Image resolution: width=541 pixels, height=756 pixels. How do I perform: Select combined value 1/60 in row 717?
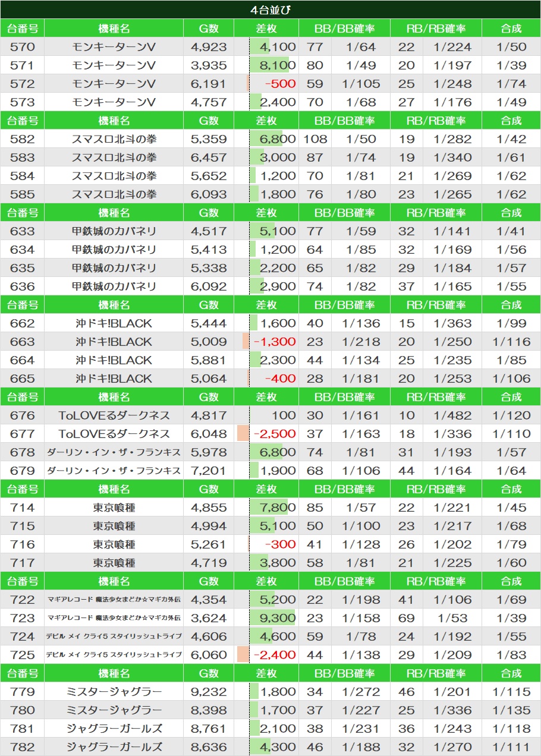[511, 563]
